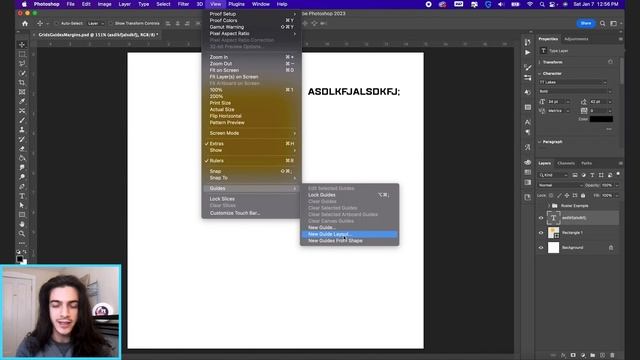Collapse the Paragraph section in Properties
640x360 pixels.
pyautogui.click(x=540, y=142)
